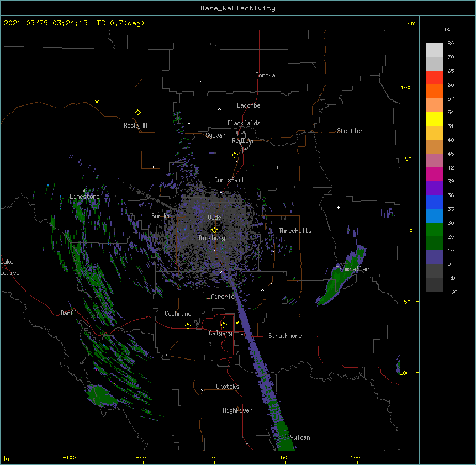
Task: Click the ThreeHills label
Action: click(295, 231)
